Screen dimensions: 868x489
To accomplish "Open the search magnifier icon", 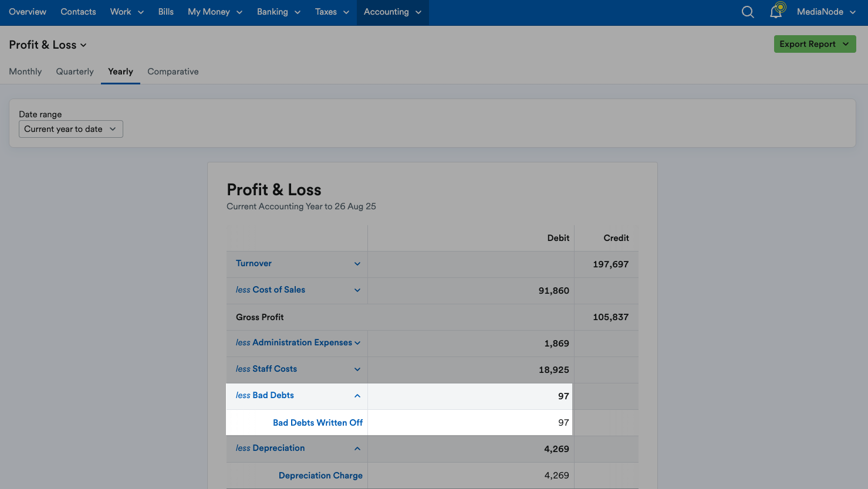I will coord(748,12).
